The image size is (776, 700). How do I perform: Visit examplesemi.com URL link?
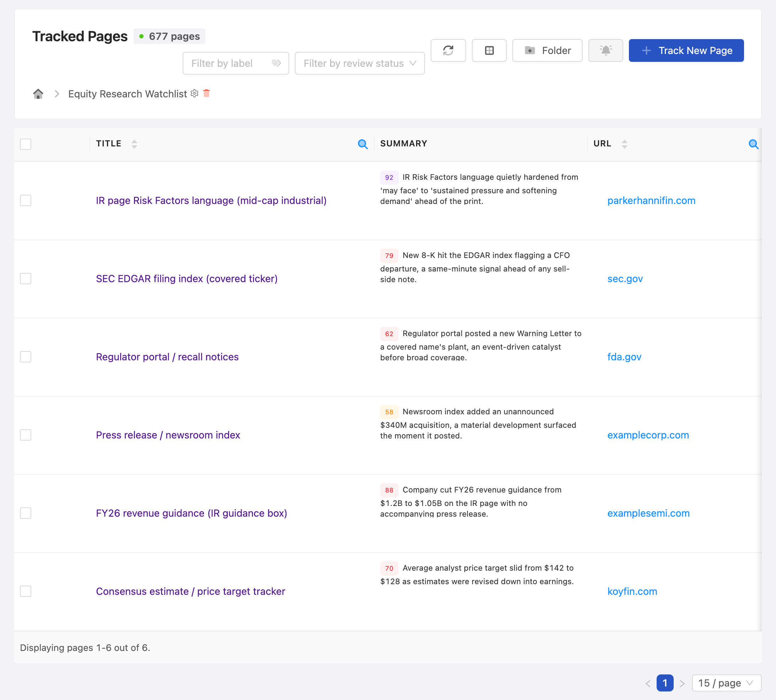click(648, 513)
